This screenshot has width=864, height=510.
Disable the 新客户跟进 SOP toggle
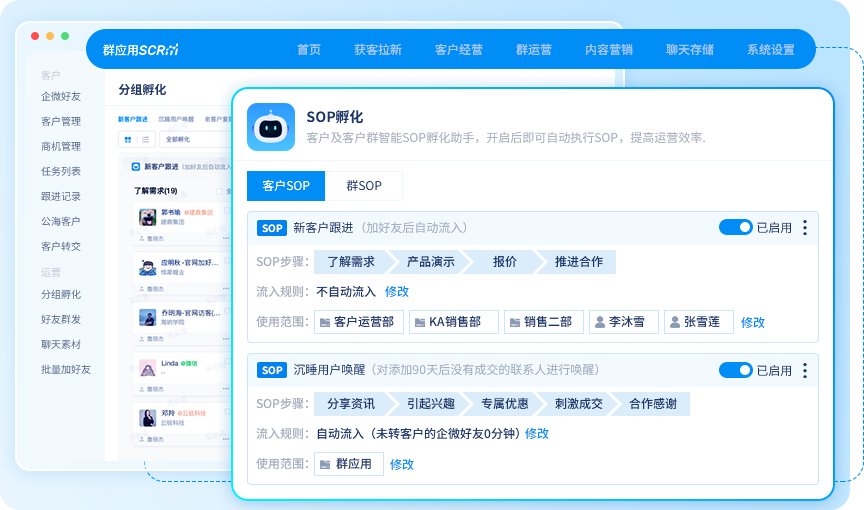pos(735,228)
